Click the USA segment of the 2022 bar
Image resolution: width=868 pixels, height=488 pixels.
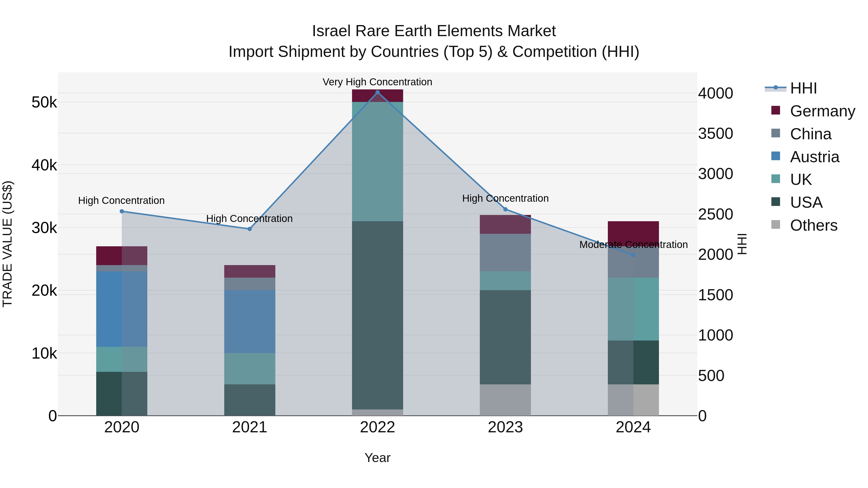[x=377, y=315]
